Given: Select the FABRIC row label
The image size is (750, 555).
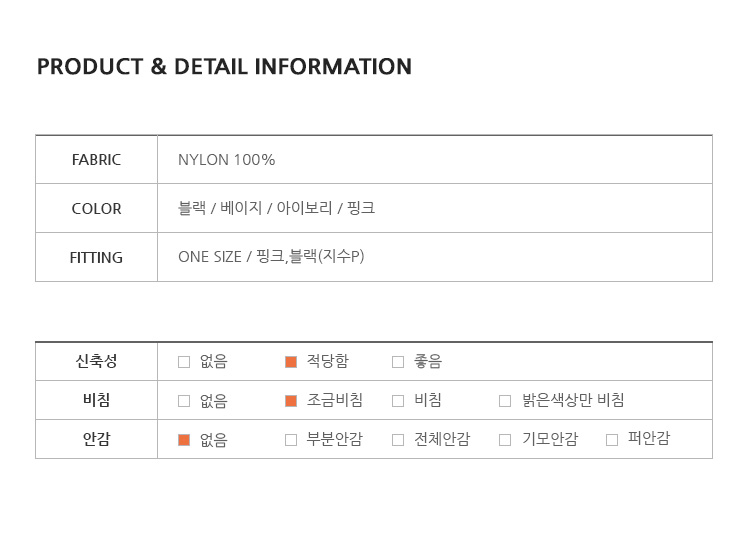Looking at the screenshot, I should click(x=96, y=160).
